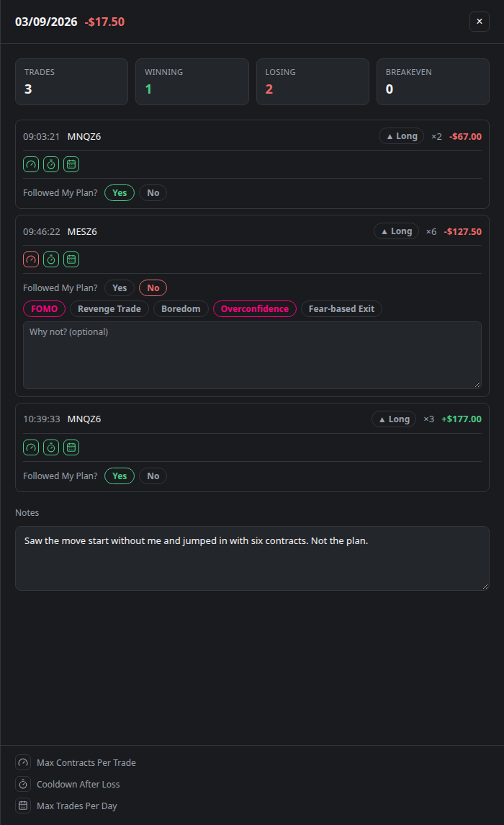The image size is (504, 825).
Task: Click the 'Why not? (optional)' text area
Action: pos(252,355)
